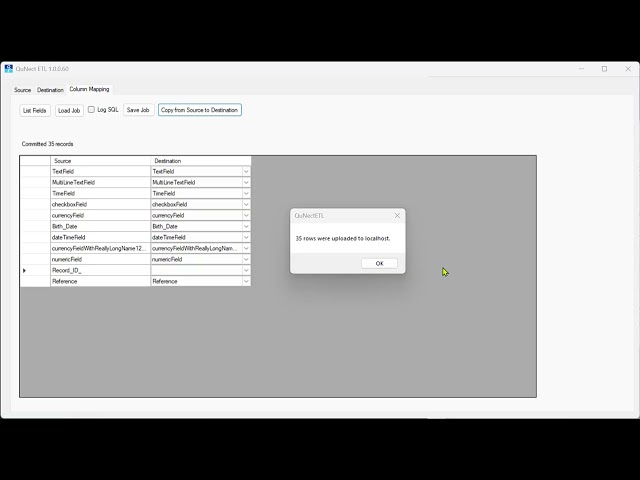Click OK in the upload confirmation dialog
640x480 pixels.
tap(379, 263)
